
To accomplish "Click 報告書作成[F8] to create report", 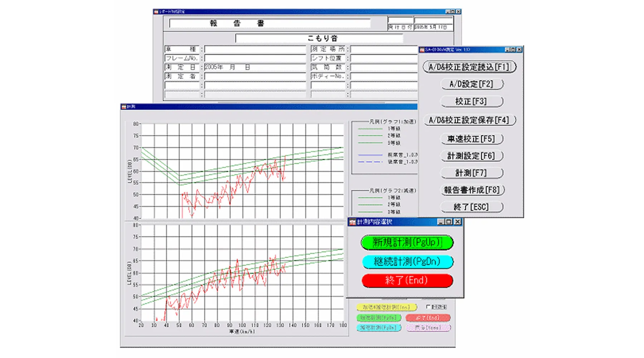I will click(472, 190).
